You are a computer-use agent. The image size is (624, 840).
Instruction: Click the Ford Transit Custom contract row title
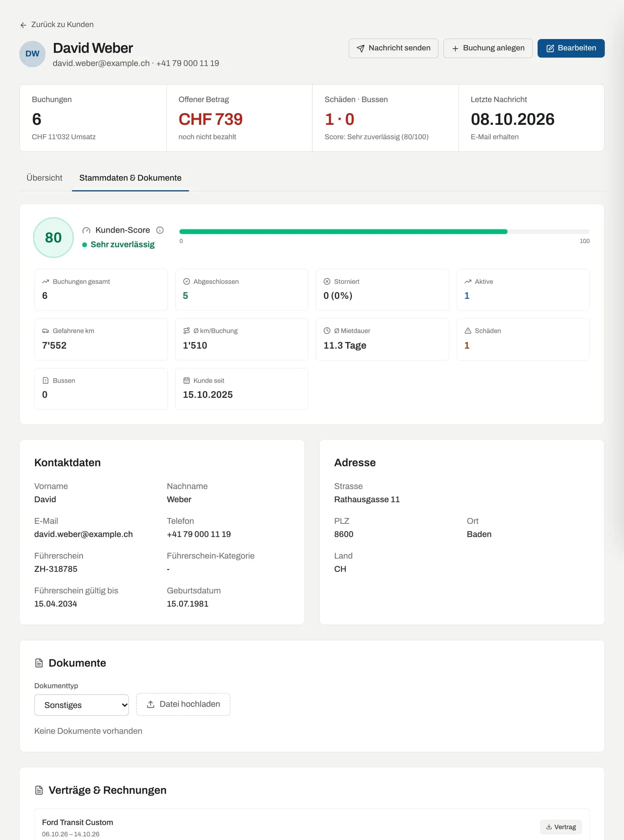tap(78, 822)
